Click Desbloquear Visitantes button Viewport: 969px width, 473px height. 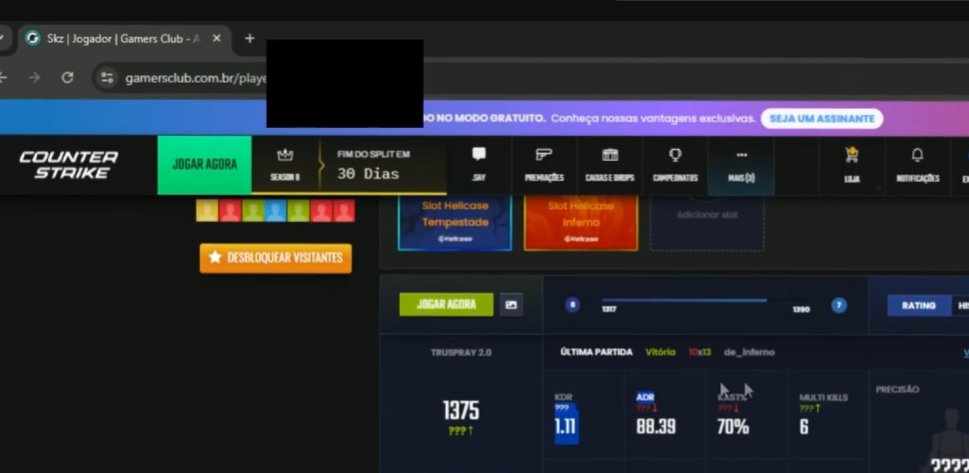pos(276,258)
